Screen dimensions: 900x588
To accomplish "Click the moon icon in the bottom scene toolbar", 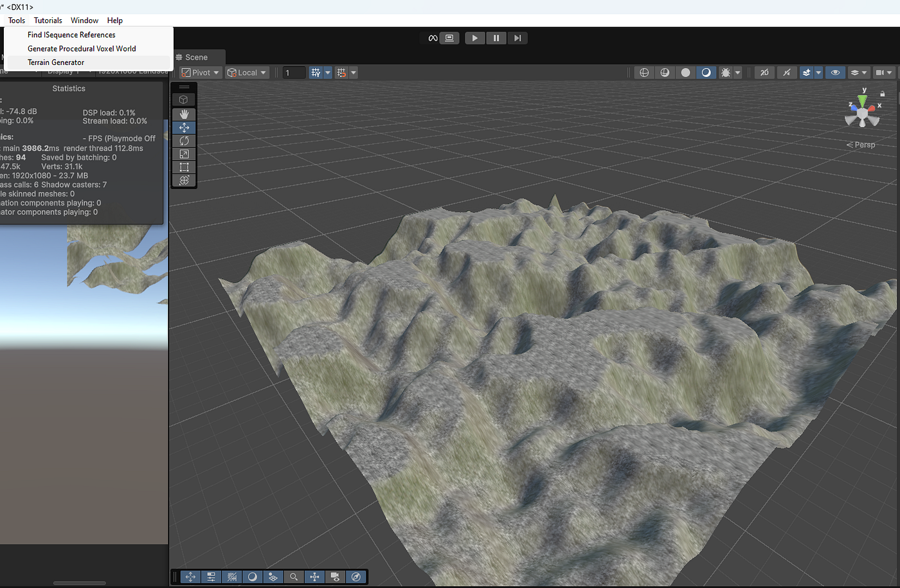I will click(252, 576).
